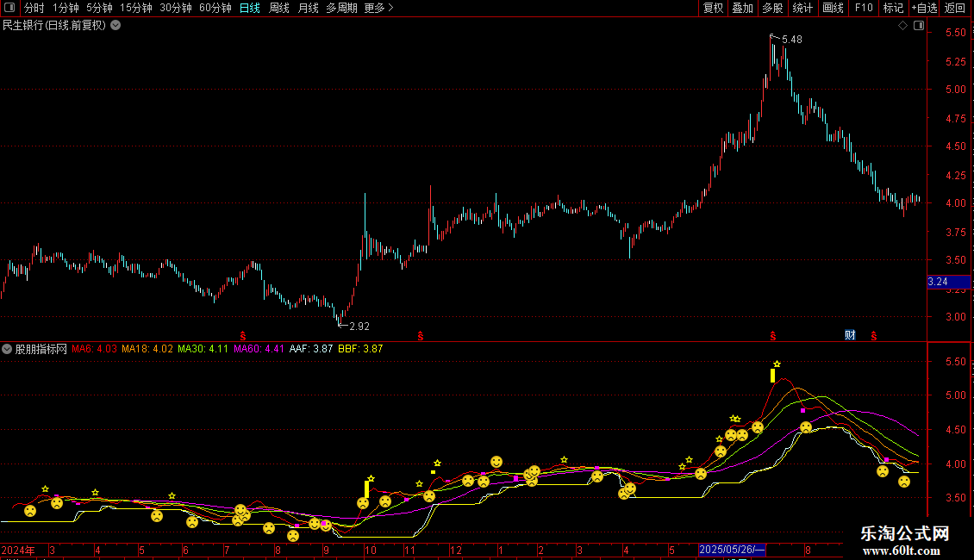The height and width of the screenshot is (560, 974).
Task: Open the 统计 statistics tool
Action: [x=802, y=8]
